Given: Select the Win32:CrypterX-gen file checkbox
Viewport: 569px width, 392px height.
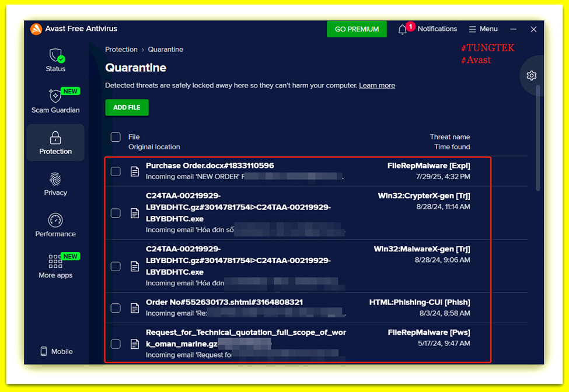Looking at the screenshot, I should click(116, 213).
